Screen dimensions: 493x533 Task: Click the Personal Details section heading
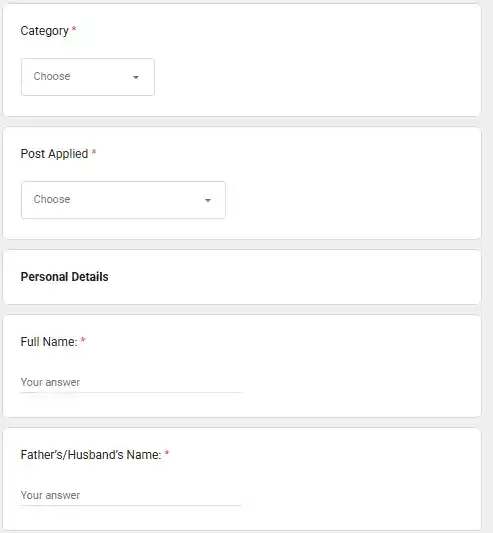click(x=64, y=277)
